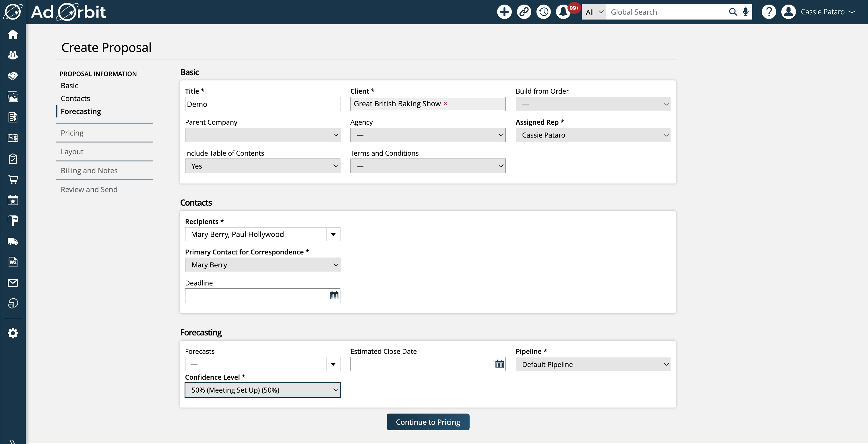Screen dimensions: 868x444
Task: Open the Pipeline dropdown
Action: 593,364
